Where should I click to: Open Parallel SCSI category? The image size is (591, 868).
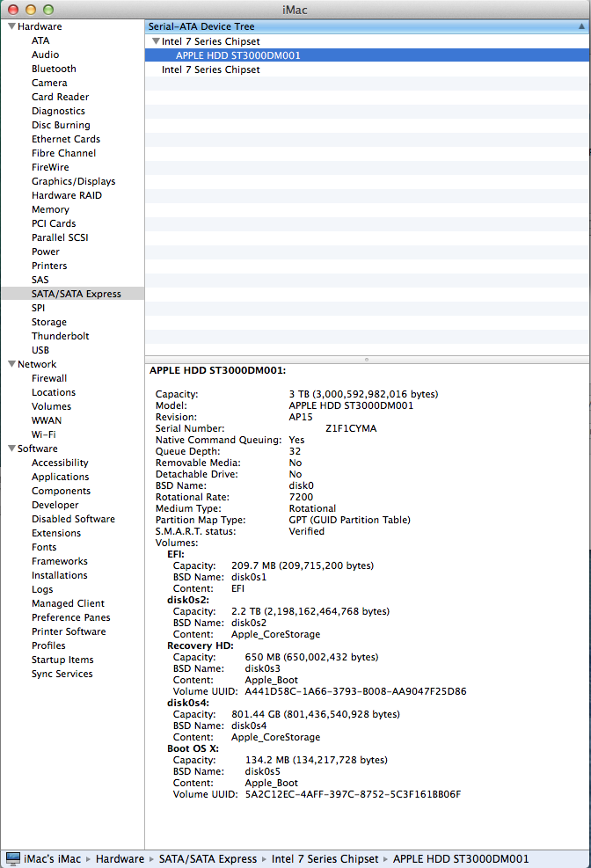[x=60, y=237]
